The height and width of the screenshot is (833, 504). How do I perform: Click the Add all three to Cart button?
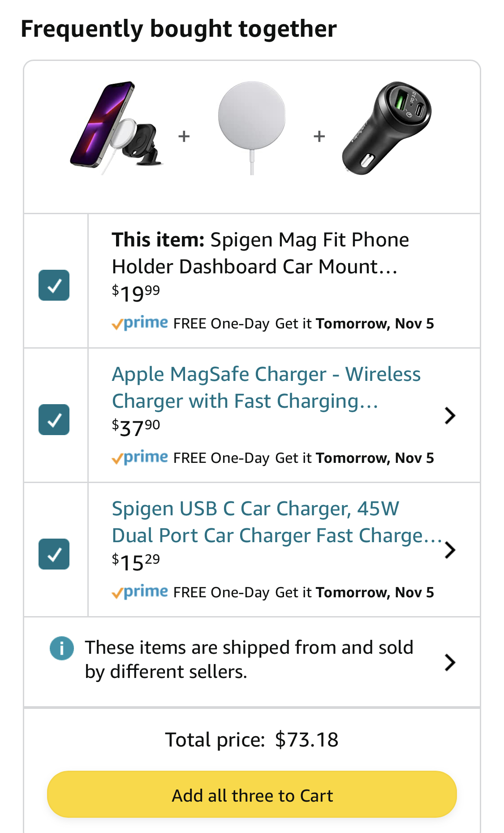(252, 794)
